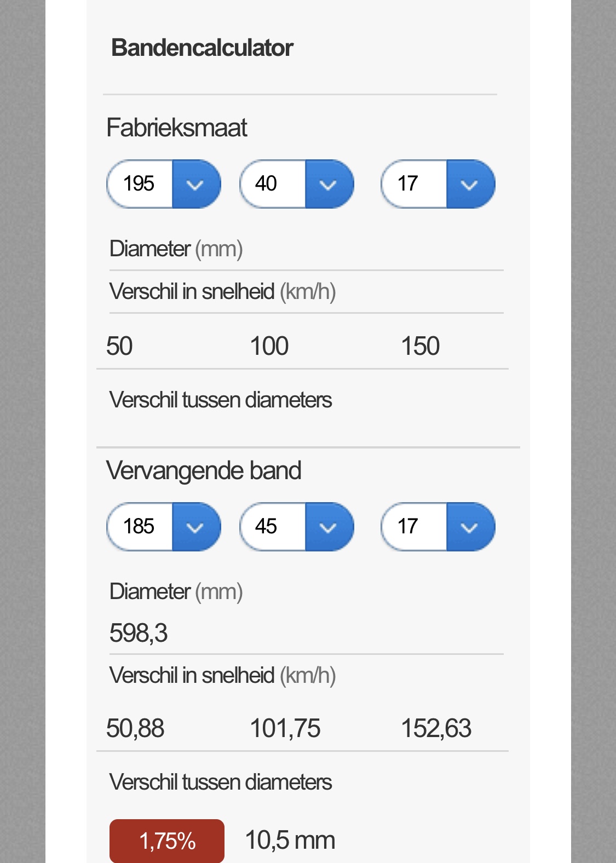
Task: Click the 10,5 mm diameter difference value
Action: [290, 840]
